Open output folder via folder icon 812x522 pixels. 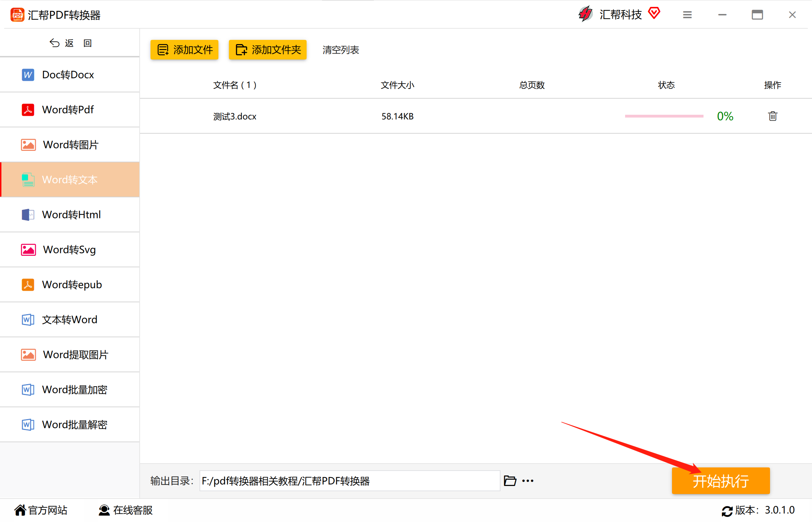click(510, 481)
